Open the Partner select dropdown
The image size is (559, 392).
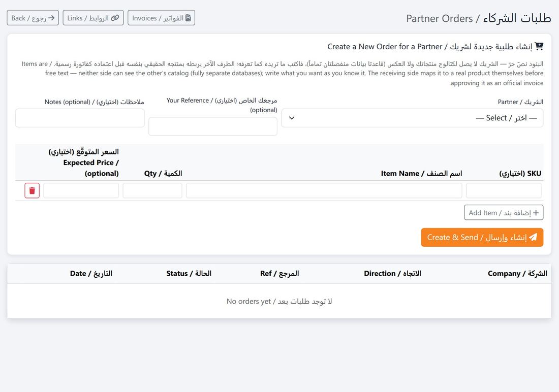click(412, 118)
